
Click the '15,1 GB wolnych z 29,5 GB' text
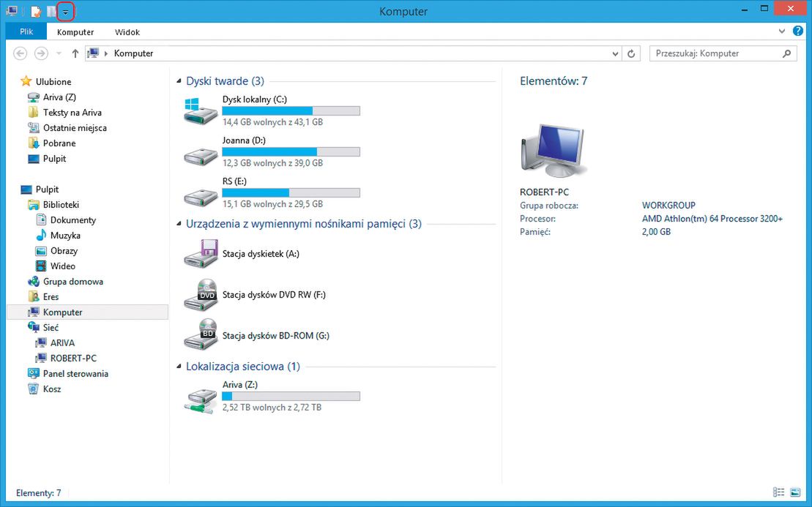273,204
